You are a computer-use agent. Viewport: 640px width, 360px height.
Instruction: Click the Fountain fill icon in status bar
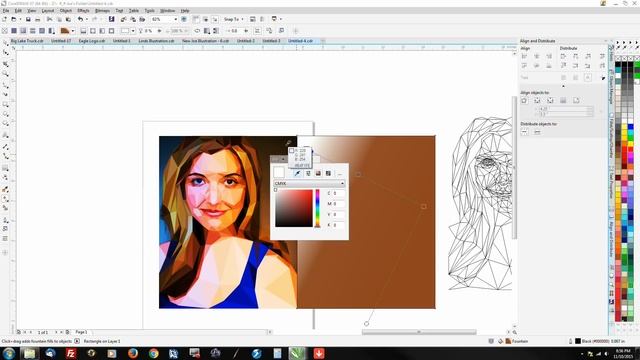coord(508,341)
